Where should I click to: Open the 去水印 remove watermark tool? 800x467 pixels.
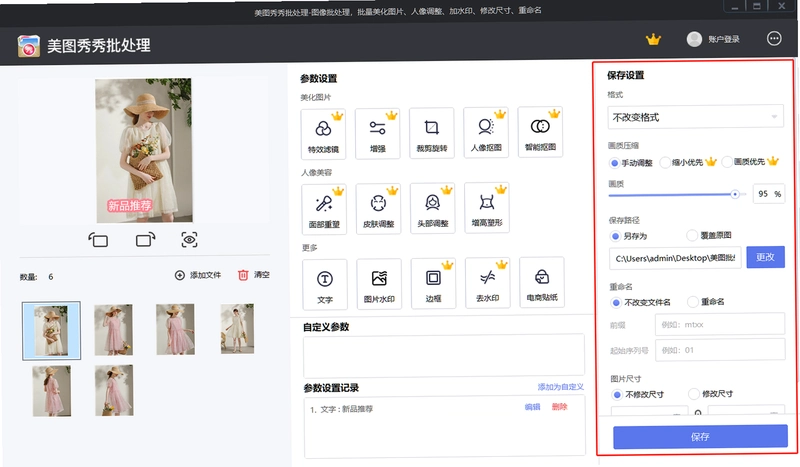click(x=488, y=283)
